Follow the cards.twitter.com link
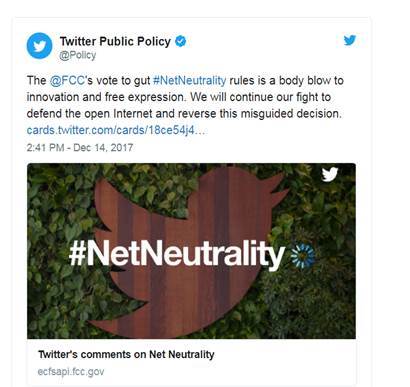The width and height of the screenshot is (410, 387). (116, 130)
